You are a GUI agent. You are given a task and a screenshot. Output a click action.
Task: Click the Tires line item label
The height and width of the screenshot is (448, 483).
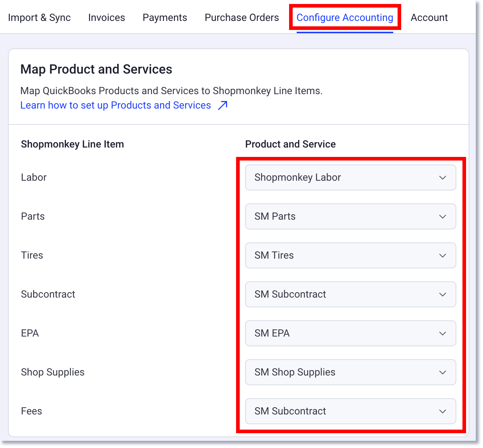[x=32, y=255]
